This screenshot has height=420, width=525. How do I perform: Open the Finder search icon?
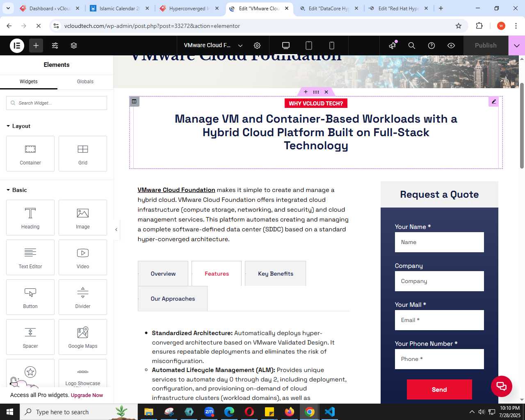pyautogui.click(x=412, y=46)
